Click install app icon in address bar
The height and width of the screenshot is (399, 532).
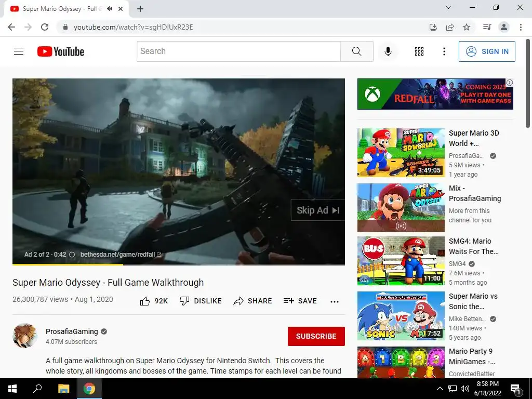tap(433, 27)
